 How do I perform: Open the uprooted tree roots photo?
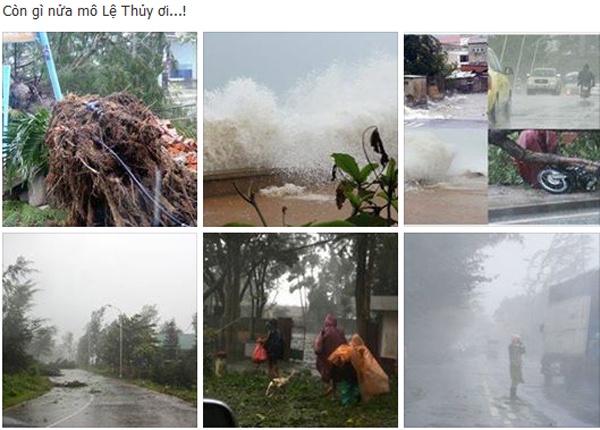[99, 129]
